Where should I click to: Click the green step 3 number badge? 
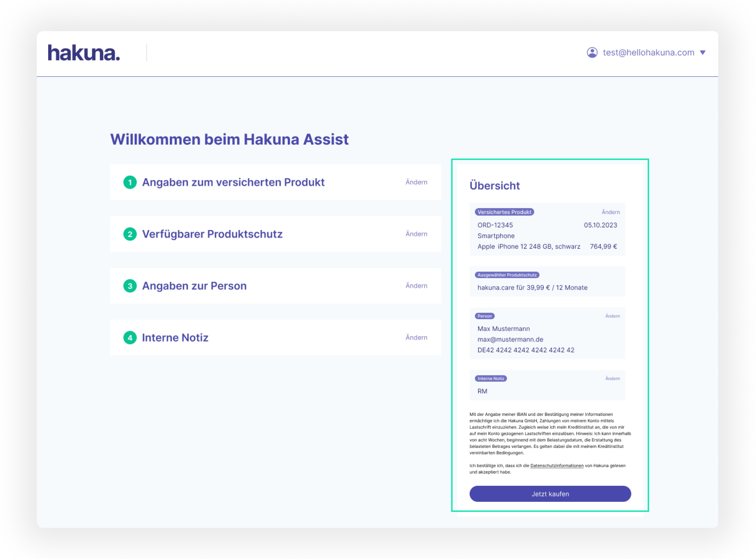point(130,286)
